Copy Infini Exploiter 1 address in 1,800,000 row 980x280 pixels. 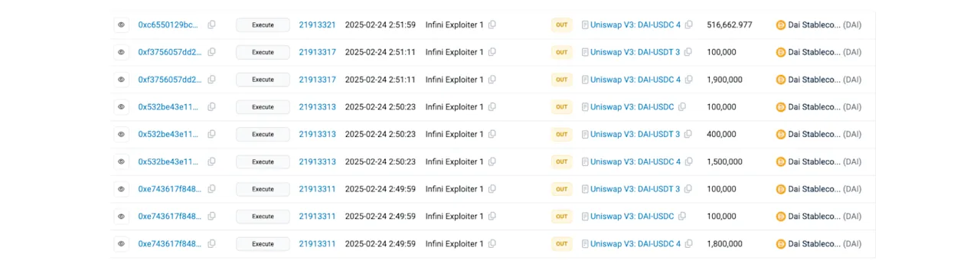(492, 244)
